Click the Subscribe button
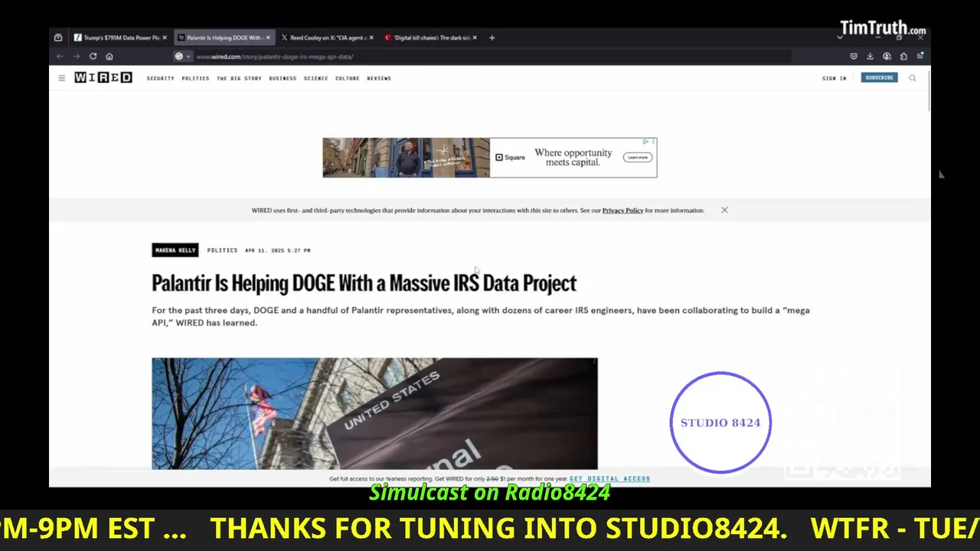This screenshot has height=551, width=980. coord(879,78)
